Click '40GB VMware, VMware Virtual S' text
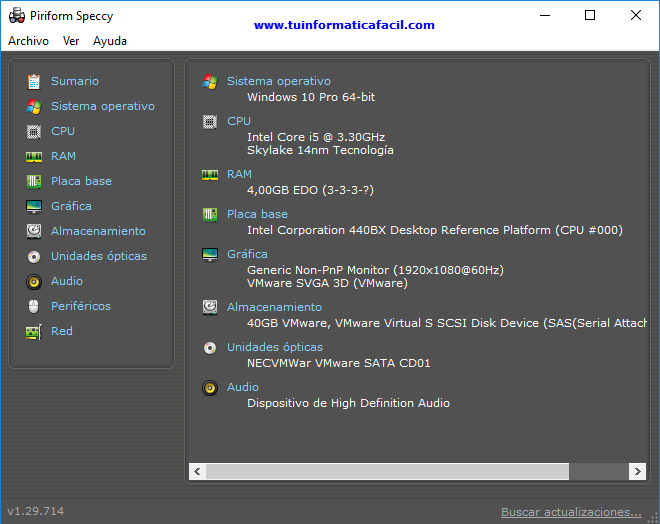Image resolution: width=660 pixels, height=524 pixels. 340,323
